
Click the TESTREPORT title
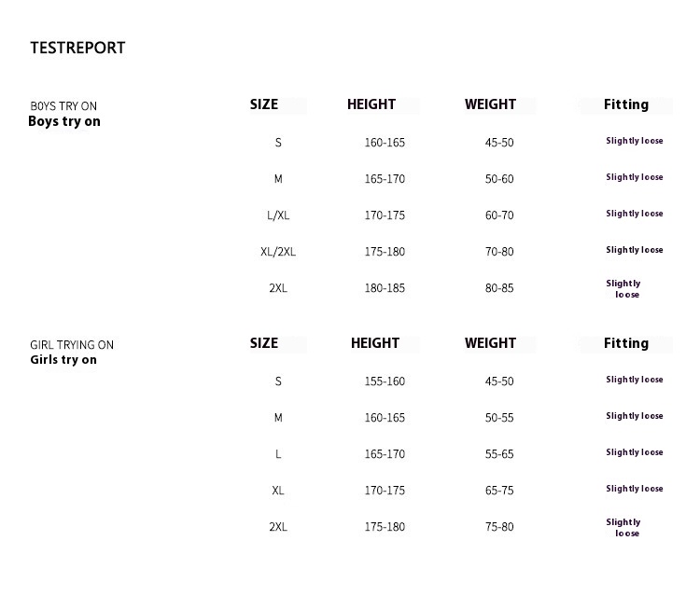pos(77,48)
